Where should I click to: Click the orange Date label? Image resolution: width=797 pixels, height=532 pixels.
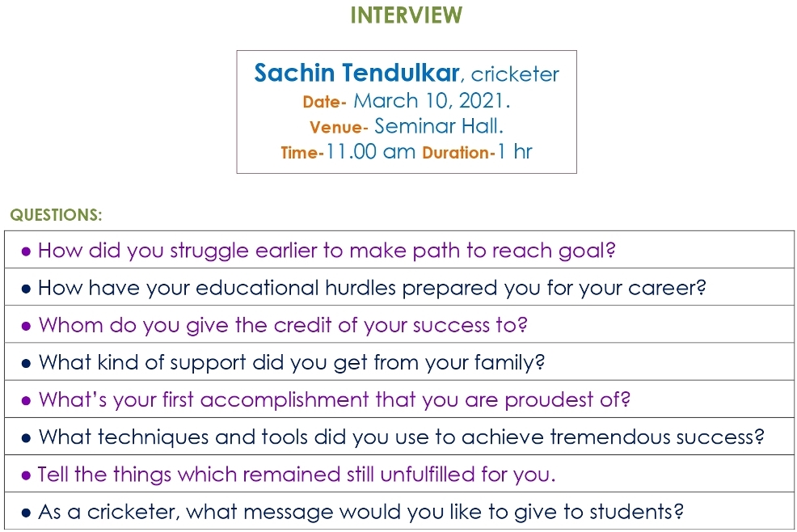pos(324,103)
